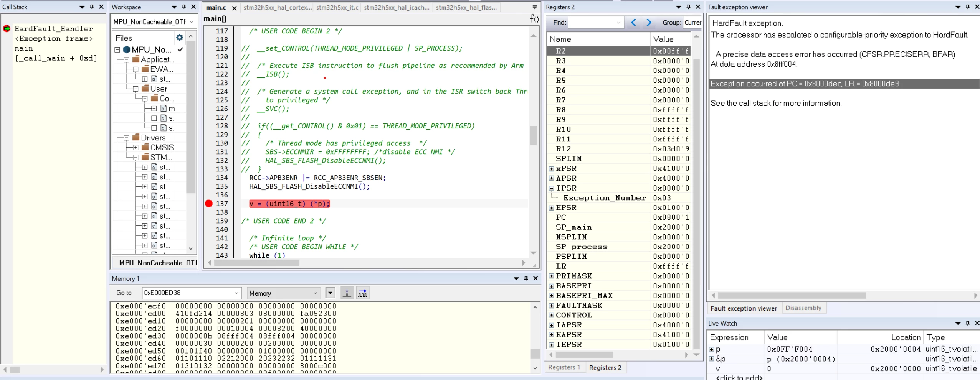This screenshot has width=980, height=380.
Task: Go to previous find result arrow
Action: coord(633,23)
